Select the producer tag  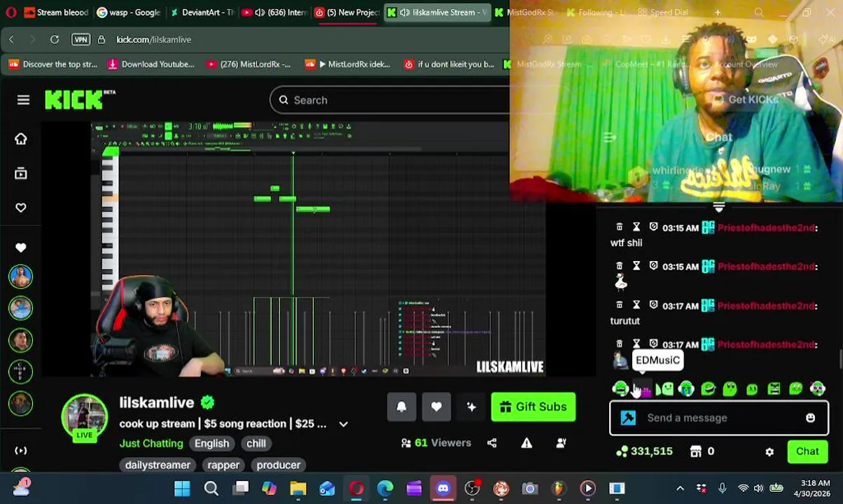(278, 465)
